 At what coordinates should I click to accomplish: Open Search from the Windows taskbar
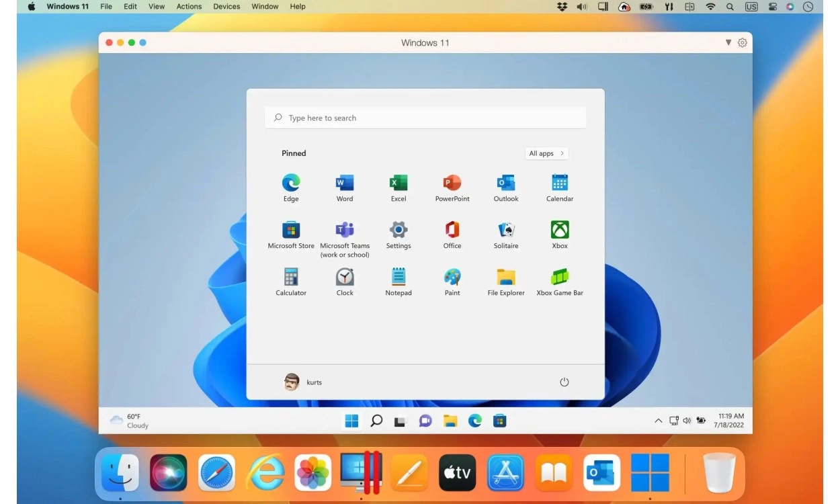pos(376,421)
